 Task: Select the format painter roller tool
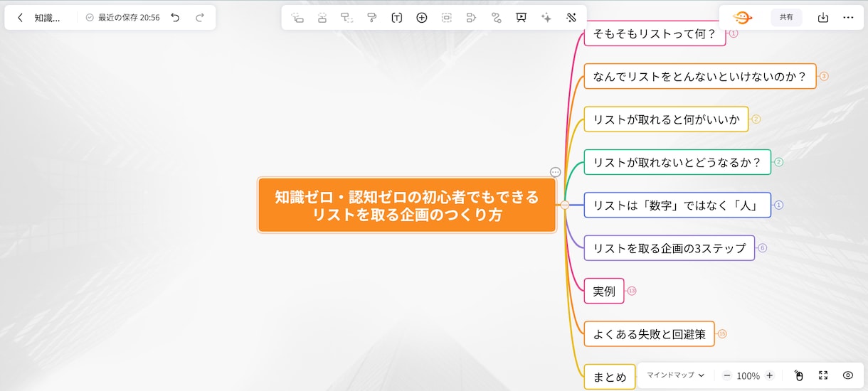372,18
